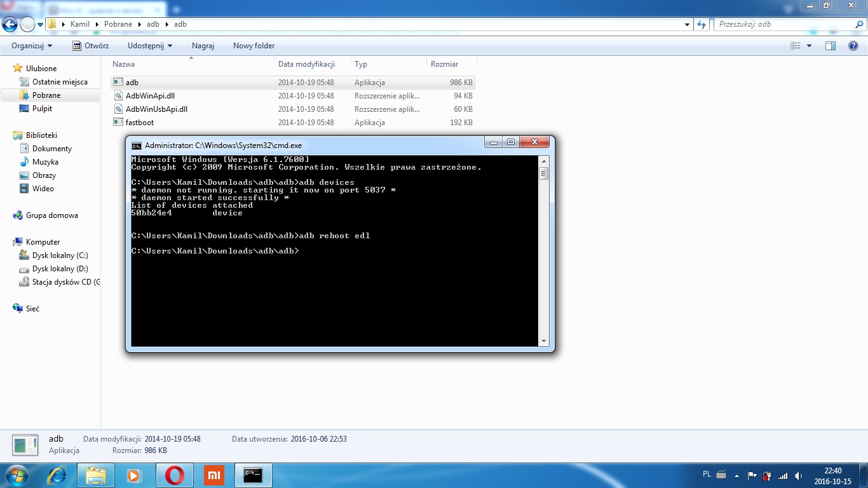Click the Internet Explorer taskbar icon
The width and height of the screenshot is (868, 488).
tap(57, 475)
